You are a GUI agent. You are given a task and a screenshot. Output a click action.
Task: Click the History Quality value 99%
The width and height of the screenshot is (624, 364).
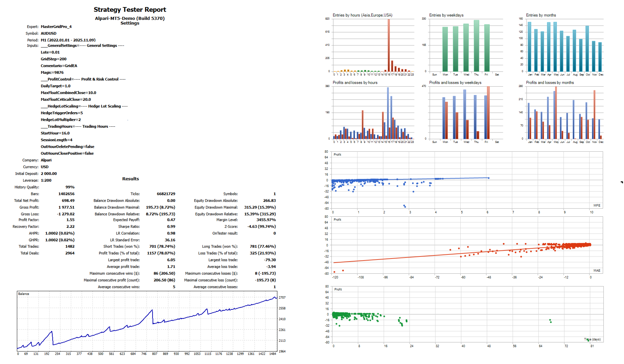70,187
